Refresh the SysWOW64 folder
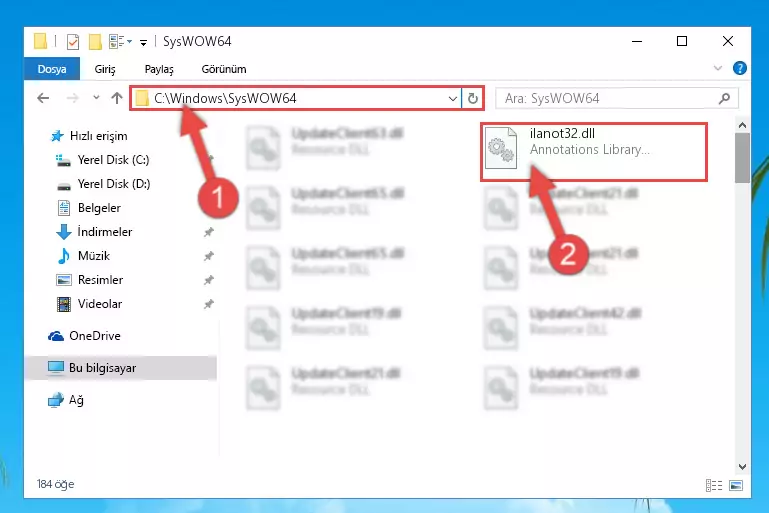This screenshot has height=513, width=769. [x=473, y=99]
